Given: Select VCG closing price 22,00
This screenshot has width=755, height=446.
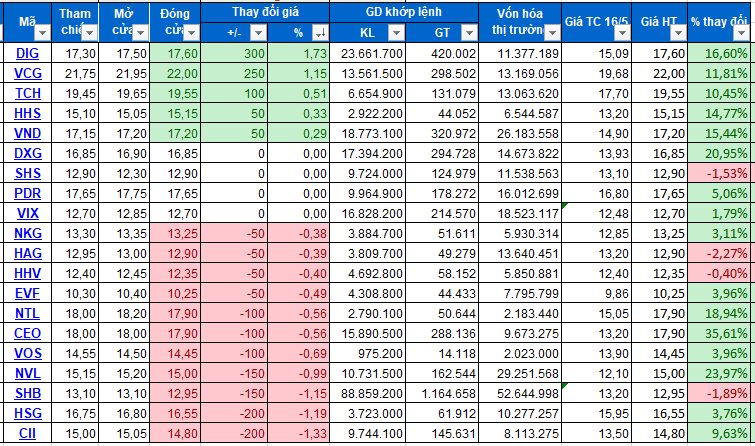Looking at the screenshot, I should 175,74.
